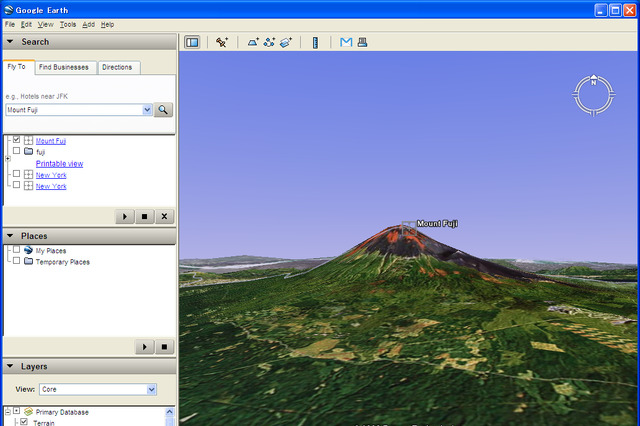Switch to Find Businesses tab
Screen dimensions: 640x426
point(64,67)
